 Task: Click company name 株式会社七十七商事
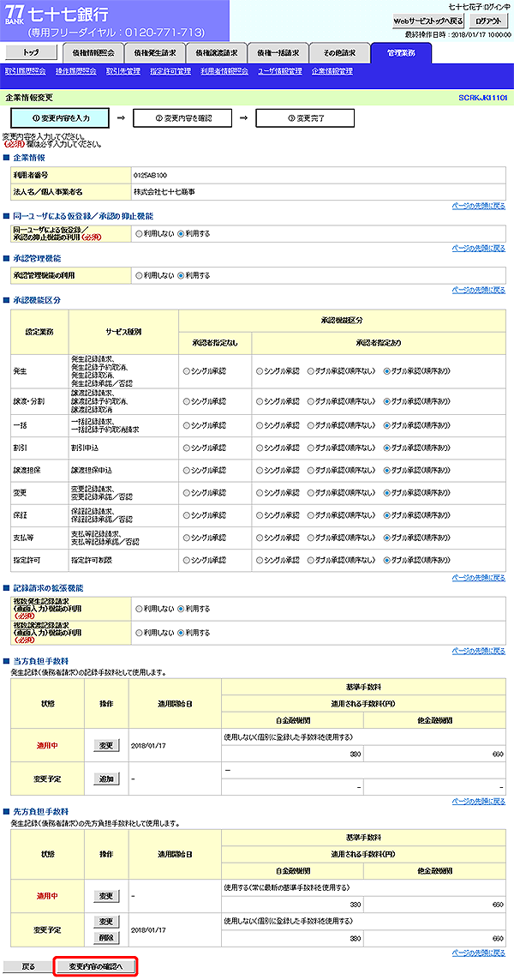coord(164,191)
